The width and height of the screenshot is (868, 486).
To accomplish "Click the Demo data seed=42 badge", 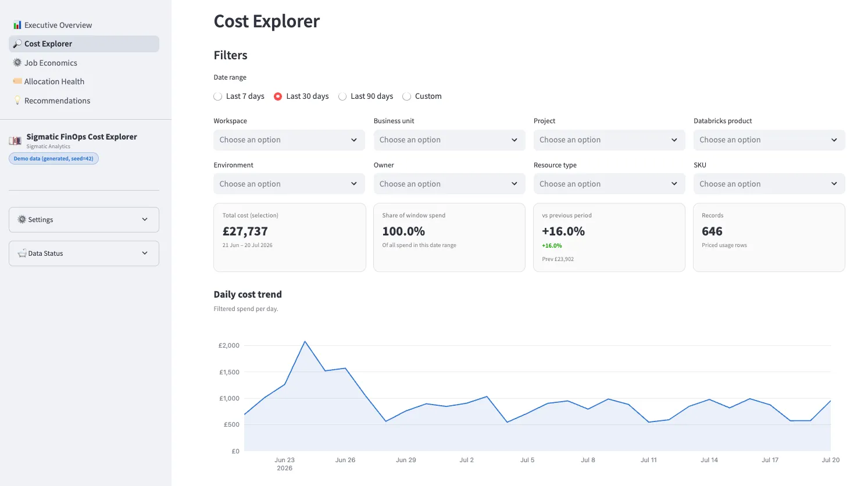I will (x=53, y=159).
